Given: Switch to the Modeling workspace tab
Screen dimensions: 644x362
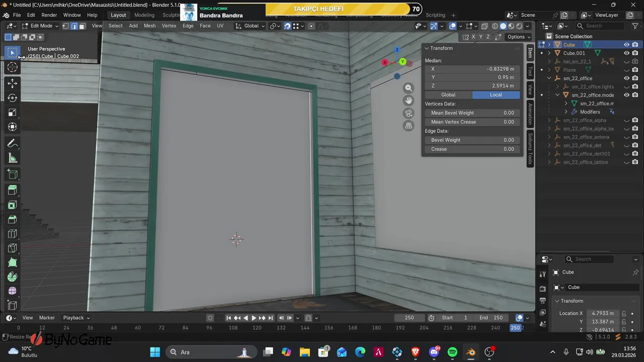Looking at the screenshot, I should coord(144,15).
